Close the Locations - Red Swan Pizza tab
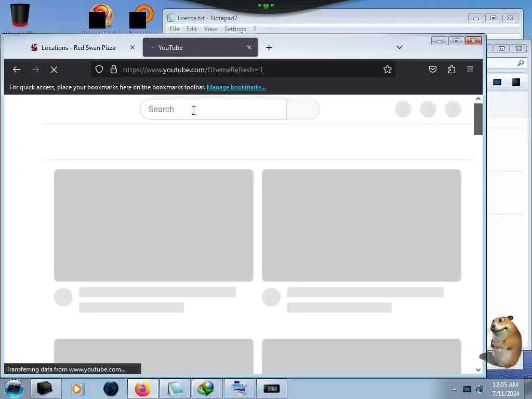 (132, 47)
